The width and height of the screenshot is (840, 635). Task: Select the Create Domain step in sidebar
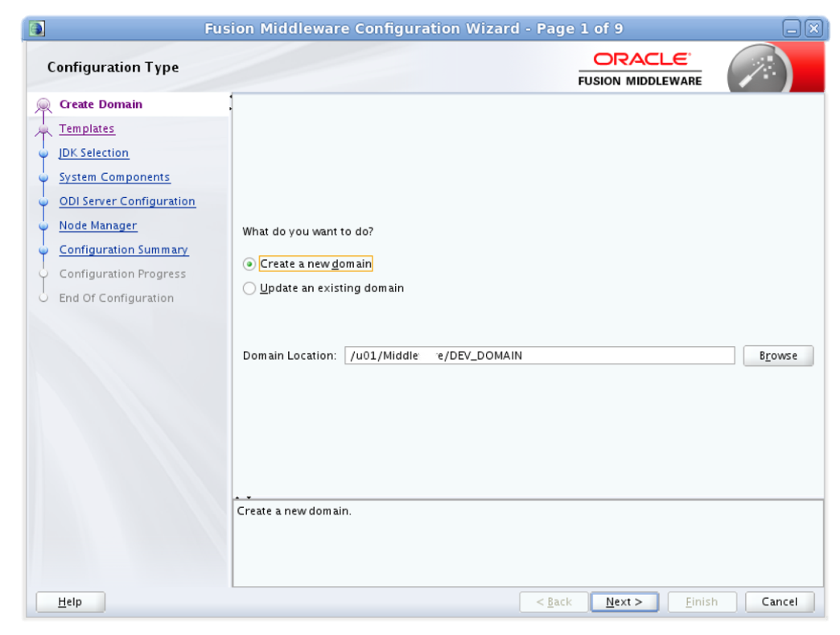[x=101, y=104]
